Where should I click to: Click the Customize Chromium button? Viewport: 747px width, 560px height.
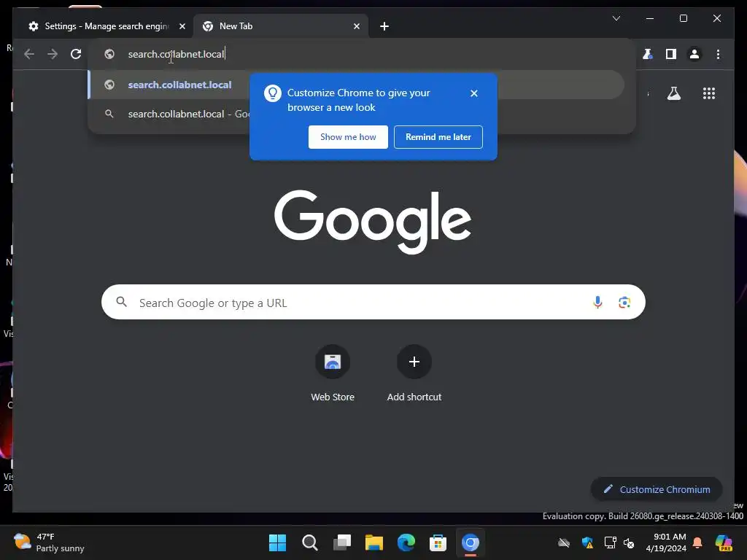tap(657, 489)
